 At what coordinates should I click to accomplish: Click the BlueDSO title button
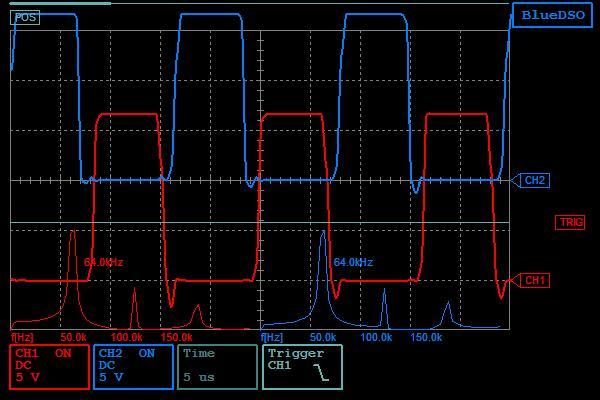pyautogui.click(x=553, y=15)
